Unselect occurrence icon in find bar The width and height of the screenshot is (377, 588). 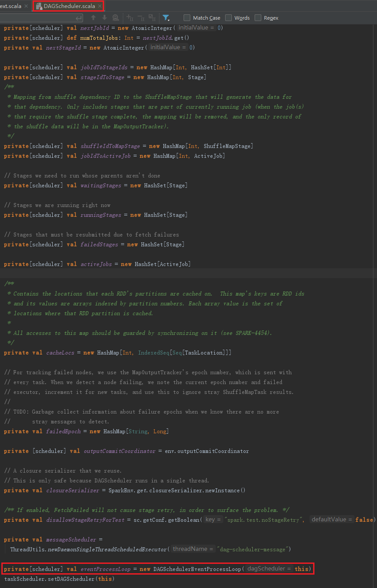[141, 18]
